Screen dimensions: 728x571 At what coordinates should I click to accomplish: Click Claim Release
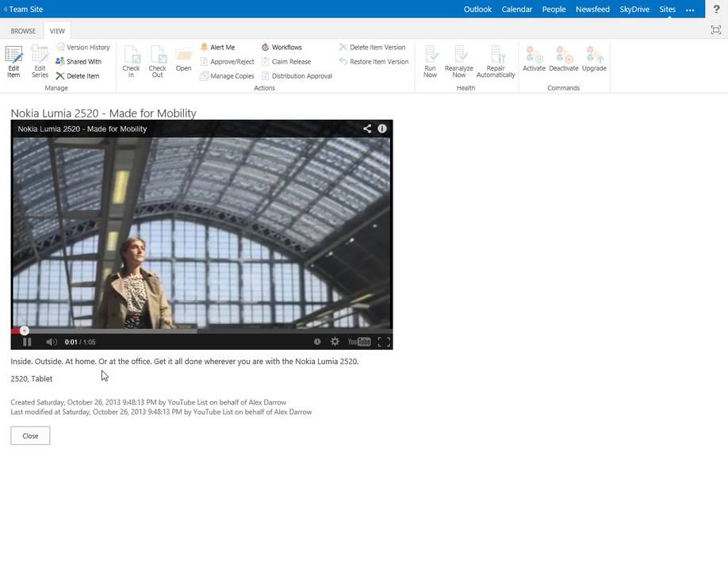(x=286, y=62)
